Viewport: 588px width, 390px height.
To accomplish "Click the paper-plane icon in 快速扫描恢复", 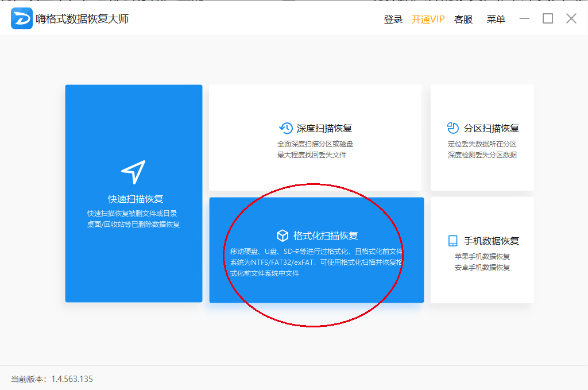I will (x=133, y=172).
